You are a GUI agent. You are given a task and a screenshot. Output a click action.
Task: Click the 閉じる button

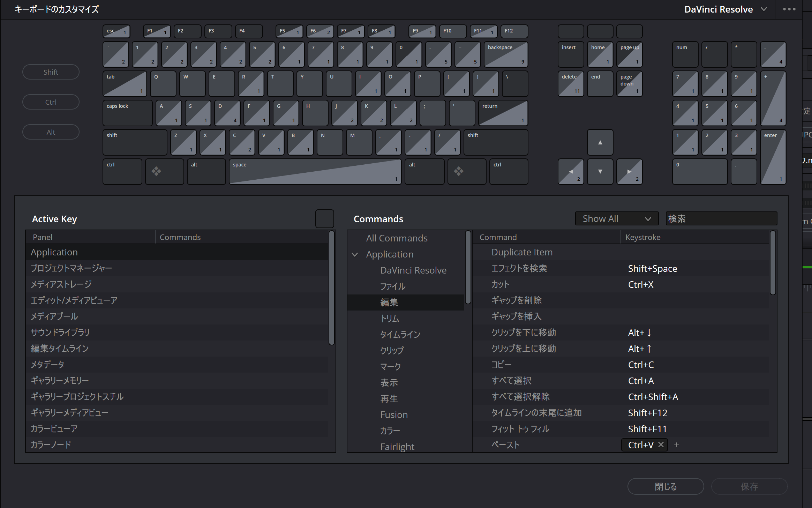pyautogui.click(x=666, y=486)
